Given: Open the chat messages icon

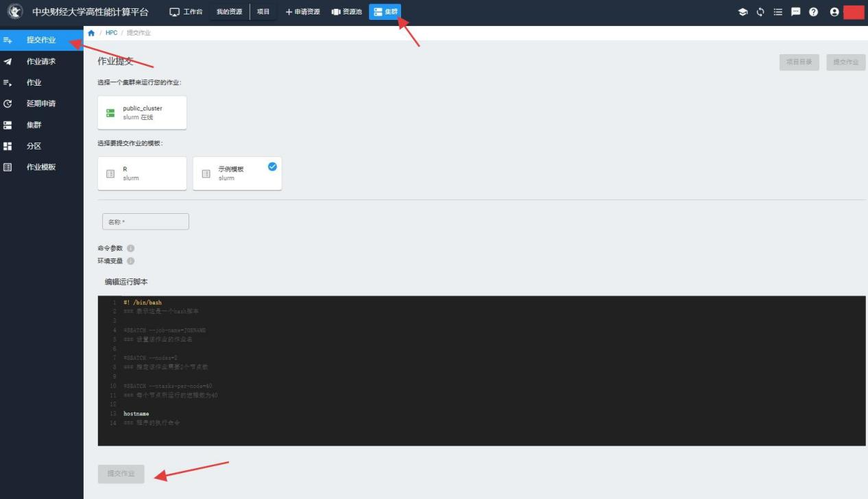Looking at the screenshot, I should 796,12.
